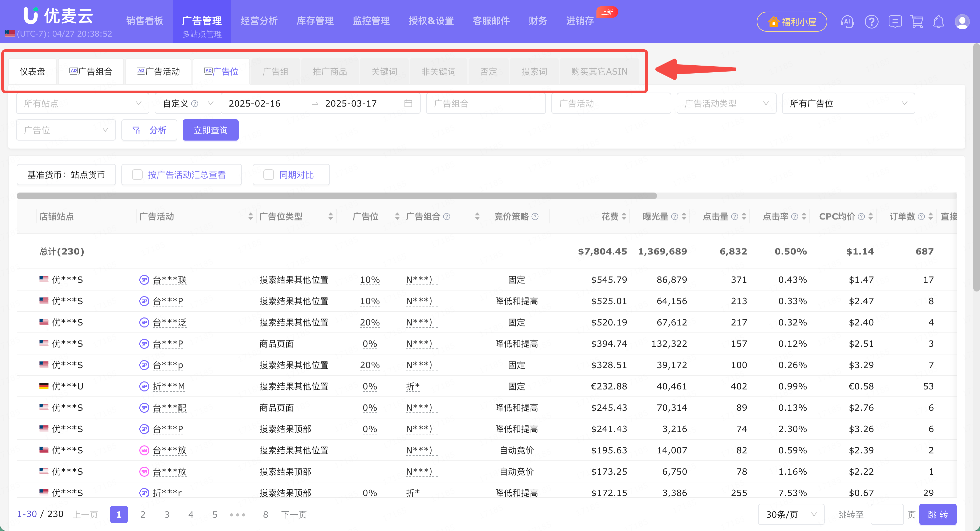
Task: Click the US flag beside the UTC-7 time
Action: tap(10, 33)
